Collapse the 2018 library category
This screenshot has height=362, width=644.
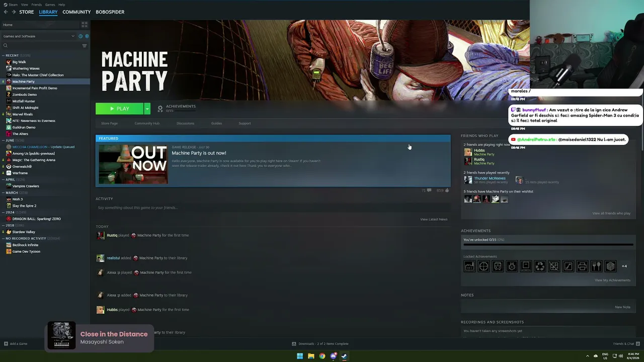click(x=4, y=225)
